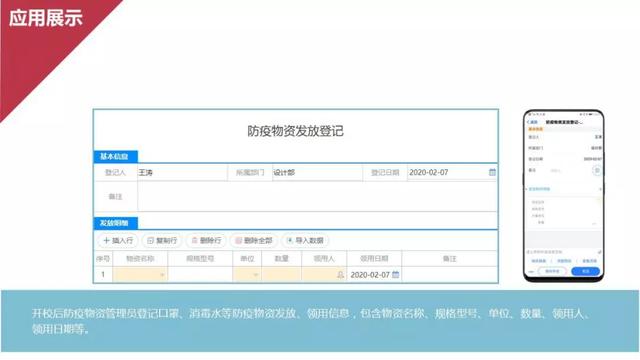Click row number 1 in the 序号 column

pos(103,275)
